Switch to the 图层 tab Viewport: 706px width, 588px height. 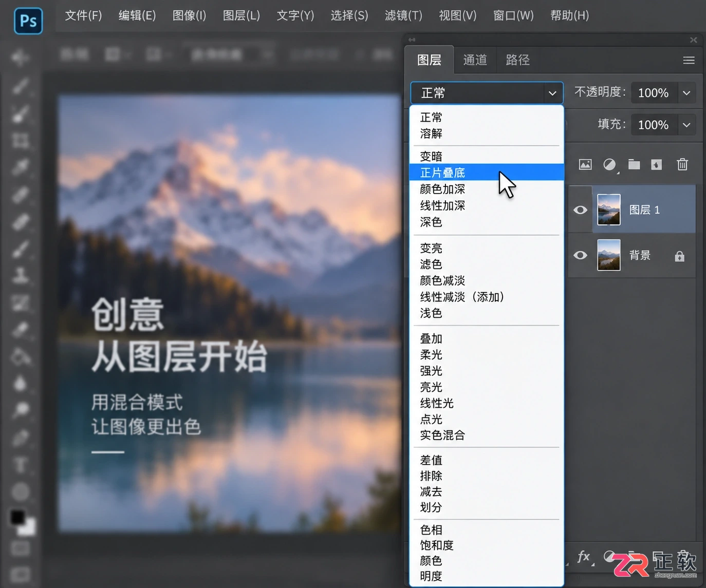click(429, 60)
